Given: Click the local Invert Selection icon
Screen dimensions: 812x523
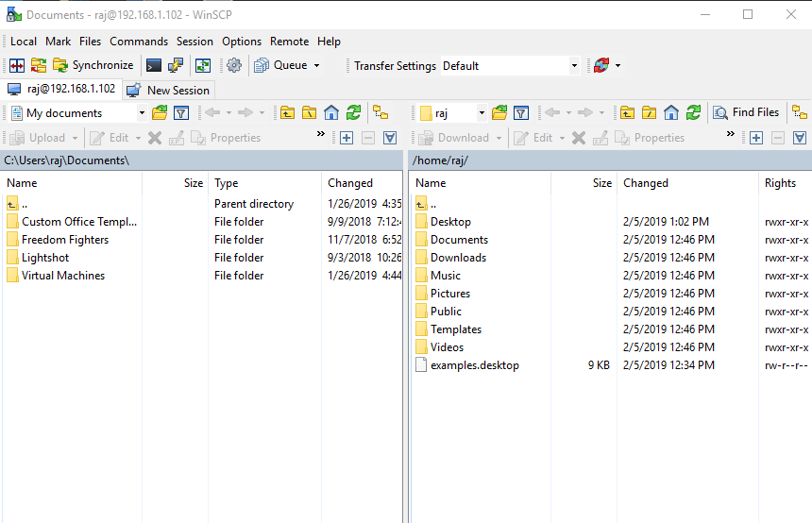Looking at the screenshot, I should [390, 138].
